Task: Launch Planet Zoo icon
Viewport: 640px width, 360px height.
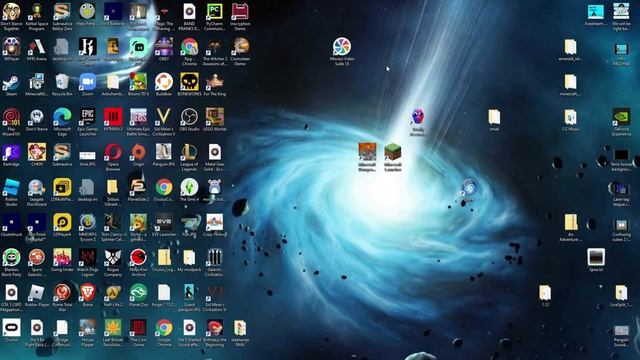Action: click(x=138, y=293)
